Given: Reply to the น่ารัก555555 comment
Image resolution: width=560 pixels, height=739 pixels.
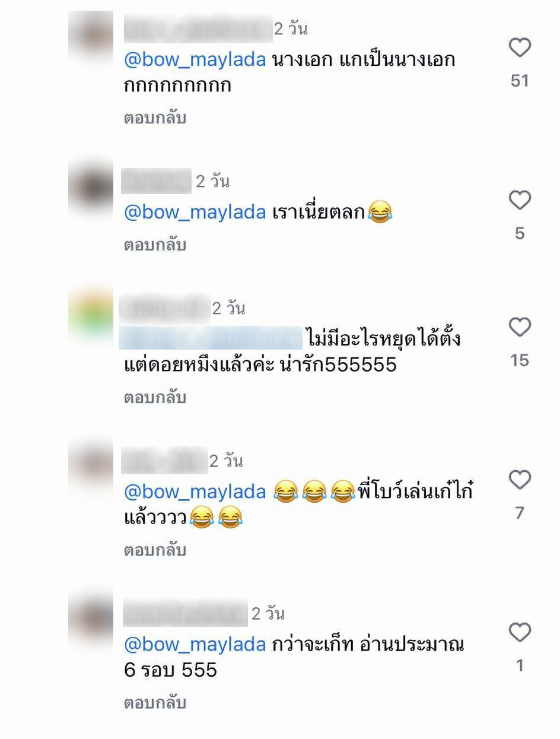Looking at the screenshot, I should (x=155, y=398).
